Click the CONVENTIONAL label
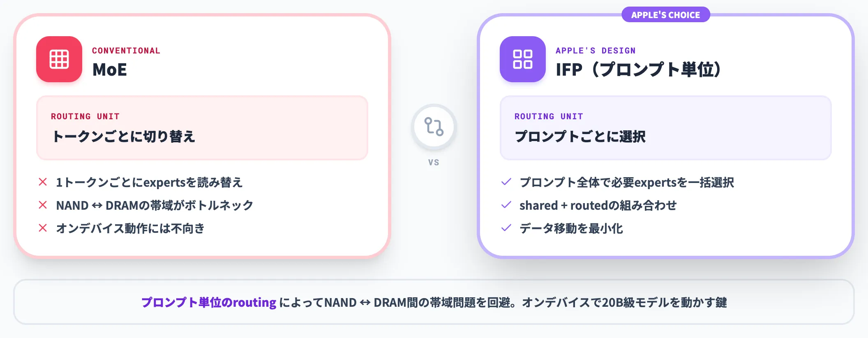Image resolution: width=868 pixels, height=338 pixels. pos(126,51)
